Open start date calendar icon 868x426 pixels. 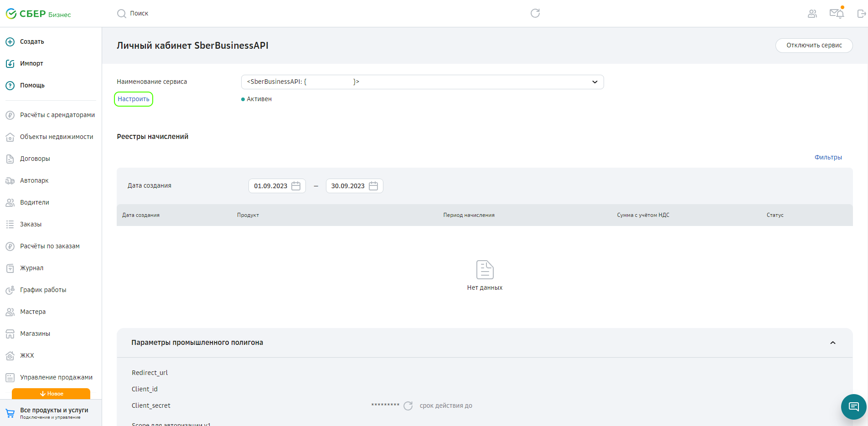pos(296,186)
